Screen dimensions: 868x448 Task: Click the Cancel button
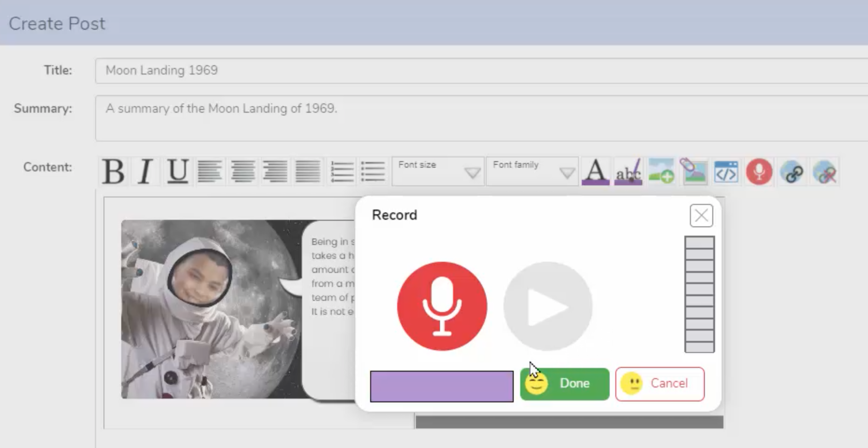(x=660, y=384)
